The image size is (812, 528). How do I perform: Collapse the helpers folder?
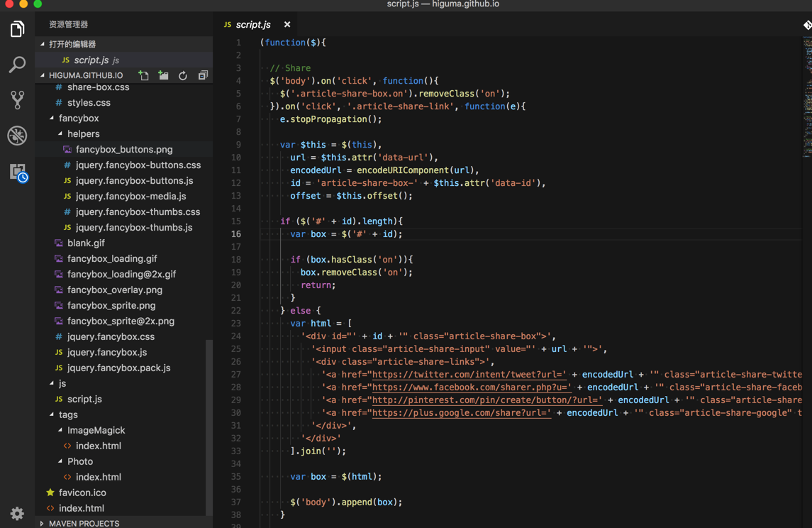coord(83,134)
